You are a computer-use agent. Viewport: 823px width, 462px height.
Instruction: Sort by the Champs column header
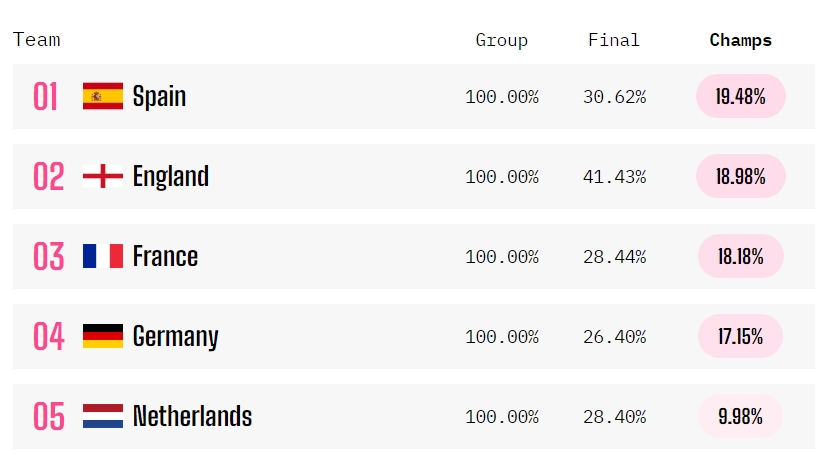[x=741, y=40]
